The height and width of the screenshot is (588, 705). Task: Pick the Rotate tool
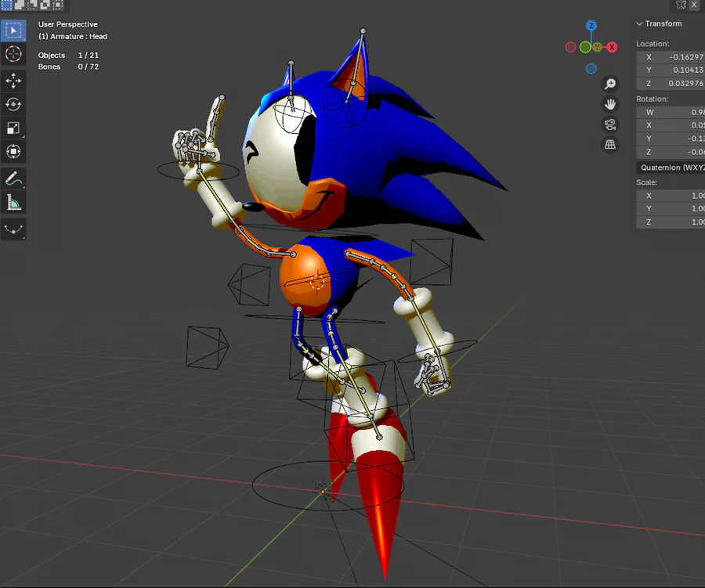point(13,104)
